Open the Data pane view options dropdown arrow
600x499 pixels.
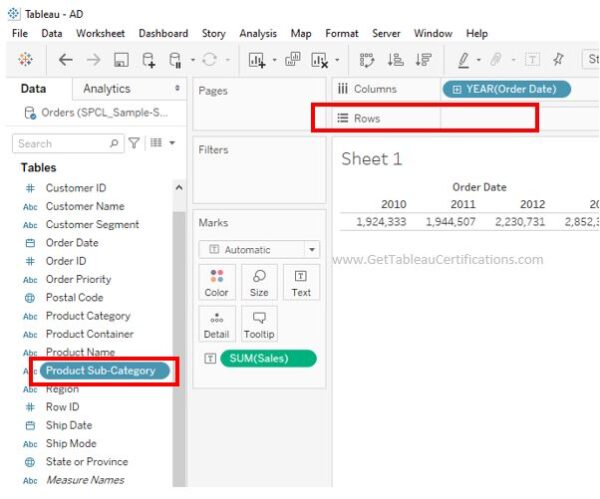tap(172, 143)
